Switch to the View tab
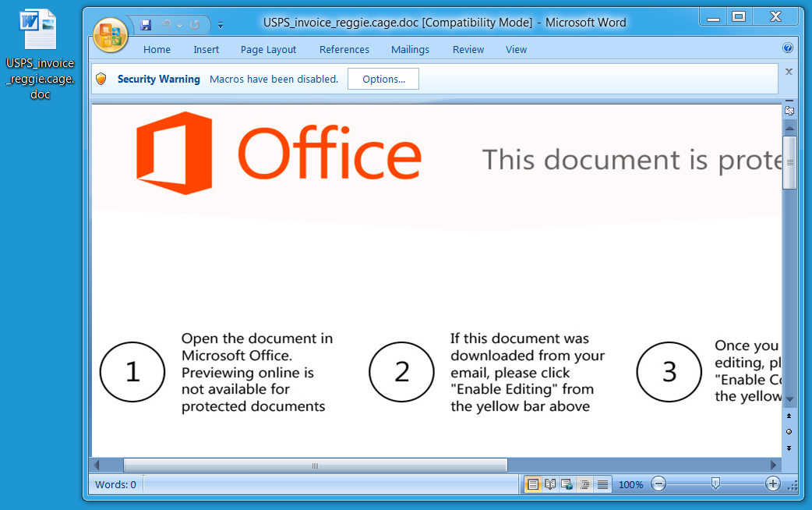 517,50
